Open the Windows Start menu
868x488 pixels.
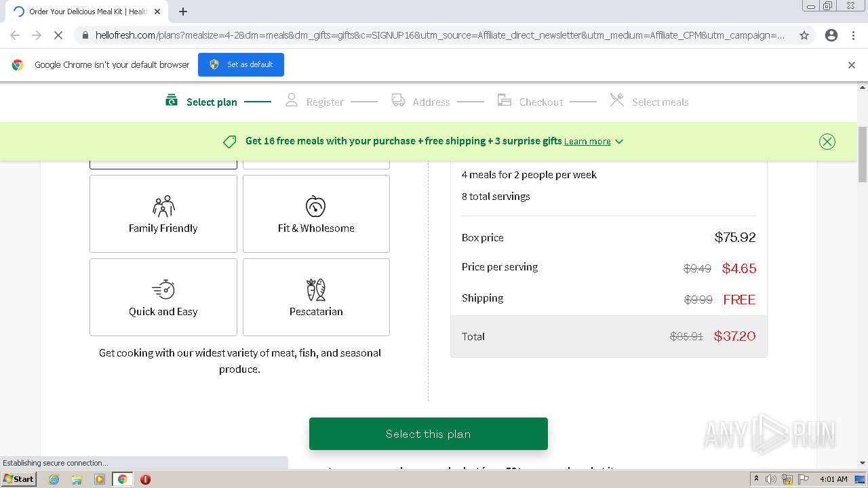pyautogui.click(x=18, y=479)
